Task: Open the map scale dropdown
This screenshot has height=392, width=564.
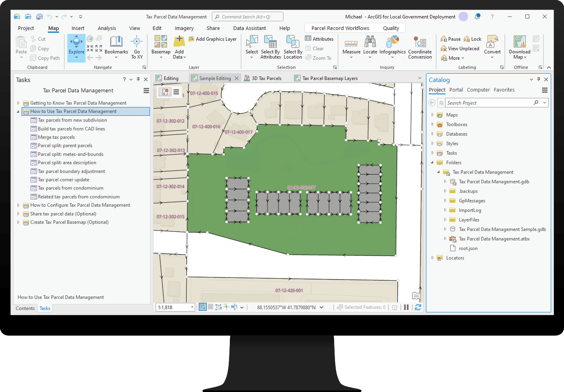Action: (x=192, y=307)
